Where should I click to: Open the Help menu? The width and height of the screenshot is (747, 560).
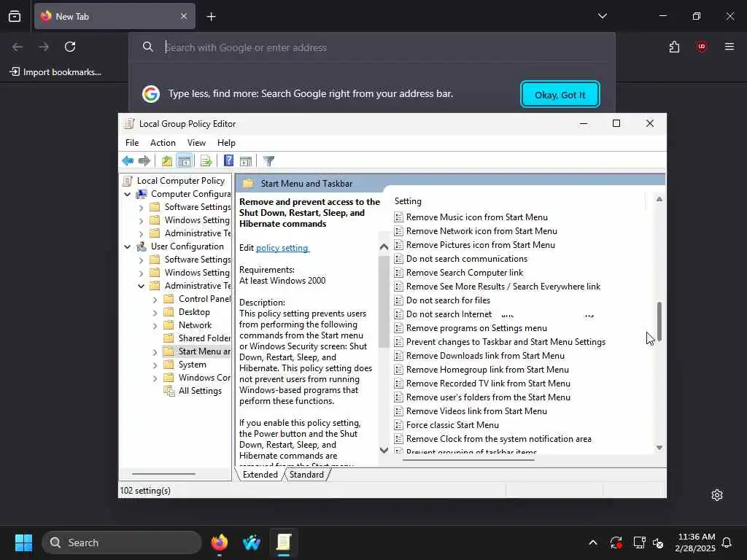(x=226, y=143)
